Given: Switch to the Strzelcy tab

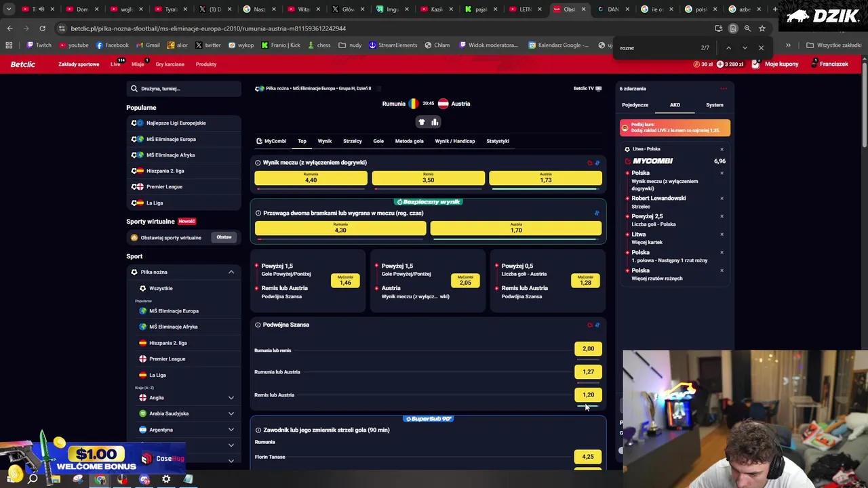Looking at the screenshot, I should pyautogui.click(x=353, y=141).
